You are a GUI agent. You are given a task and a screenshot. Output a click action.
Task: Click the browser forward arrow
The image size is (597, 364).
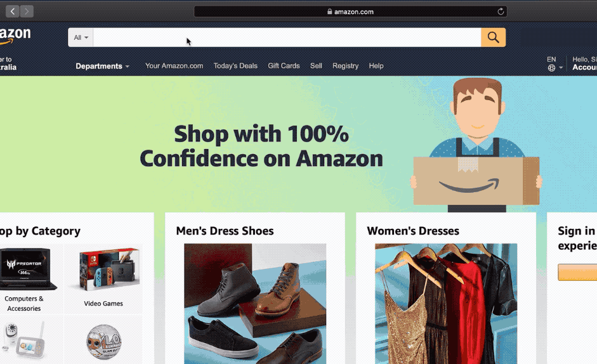point(27,11)
